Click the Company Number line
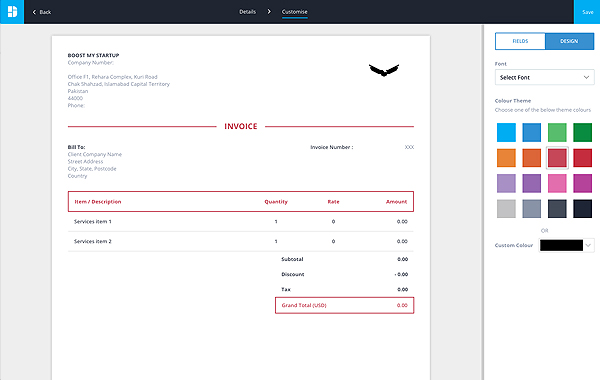The width and height of the screenshot is (600, 380). 91,62
